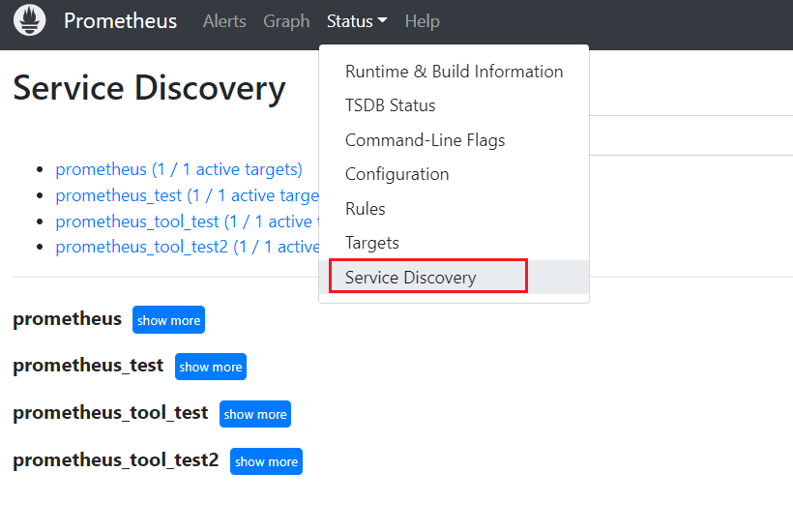Jump to prometheus active targets link
The width and height of the screenshot is (793, 532).
click(179, 169)
